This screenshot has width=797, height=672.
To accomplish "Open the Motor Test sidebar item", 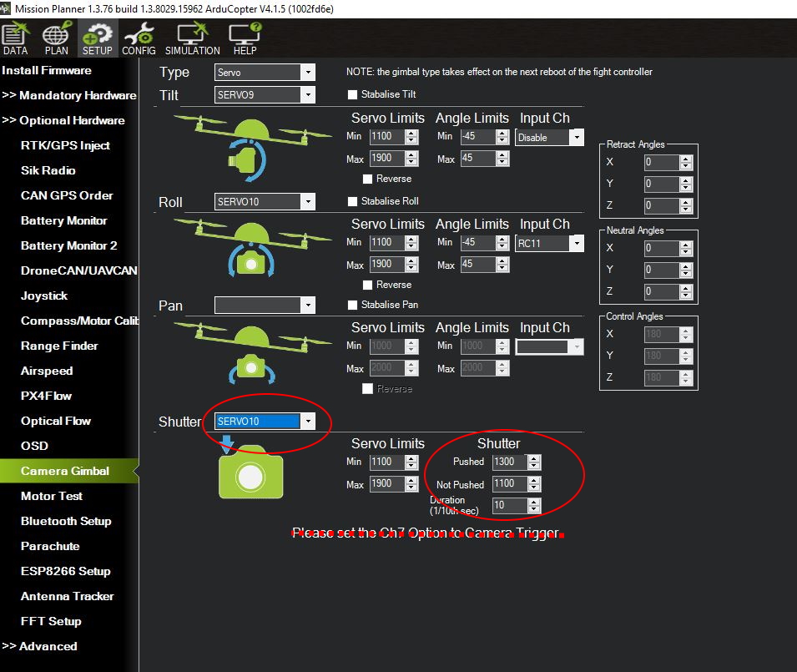I will tap(52, 496).
